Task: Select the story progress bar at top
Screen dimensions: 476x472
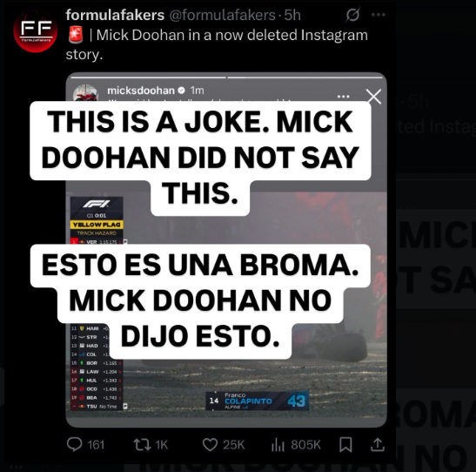Action: (x=226, y=78)
